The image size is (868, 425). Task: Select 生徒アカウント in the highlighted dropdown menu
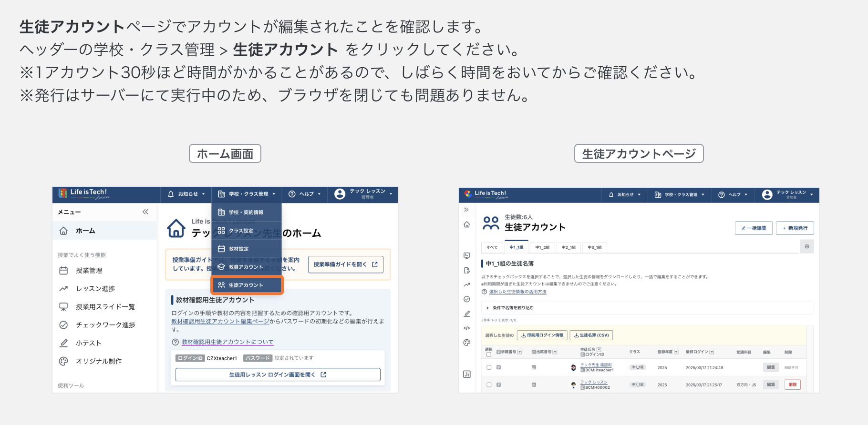[247, 285]
